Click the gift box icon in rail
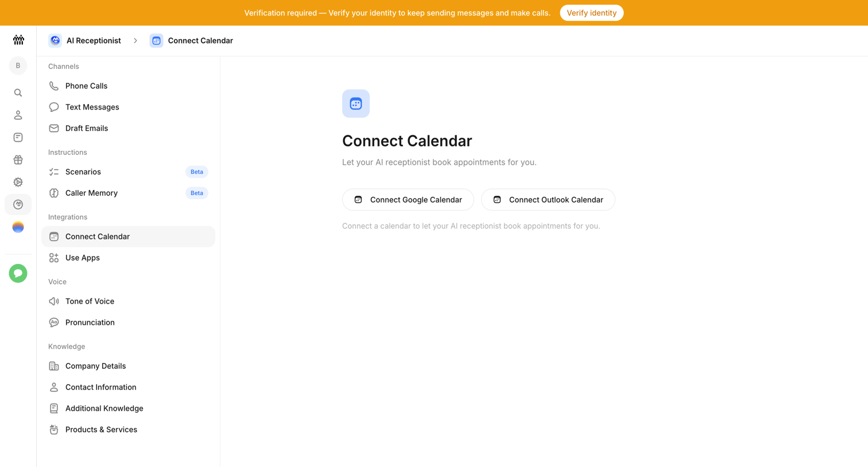868x467 pixels. click(18, 159)
